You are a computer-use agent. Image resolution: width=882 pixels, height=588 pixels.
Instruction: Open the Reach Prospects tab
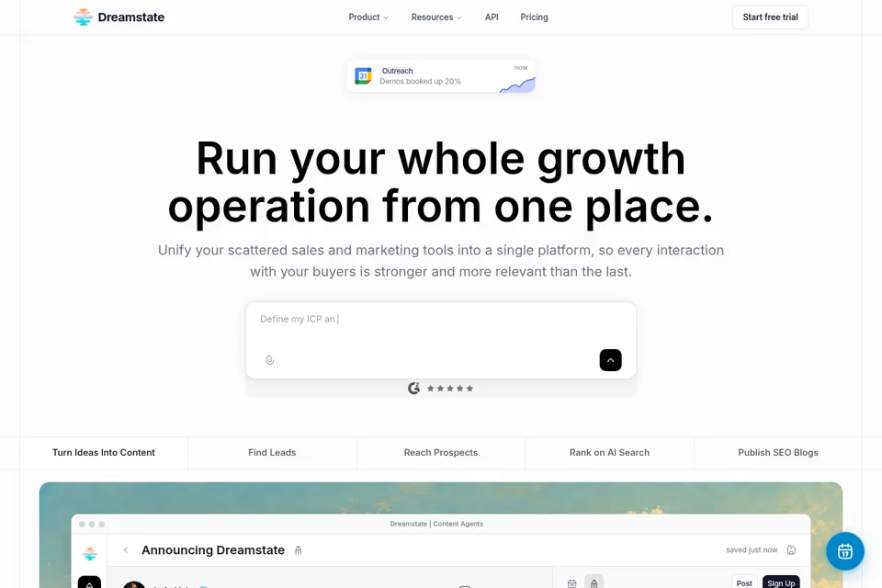click(x=441, y=453)
